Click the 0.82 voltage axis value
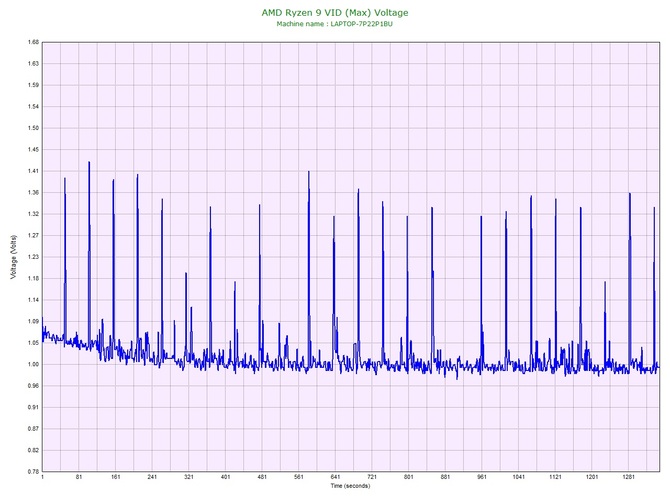Viewport: 670px width, 503px height. pyautogui.click(x=33, y=450)
